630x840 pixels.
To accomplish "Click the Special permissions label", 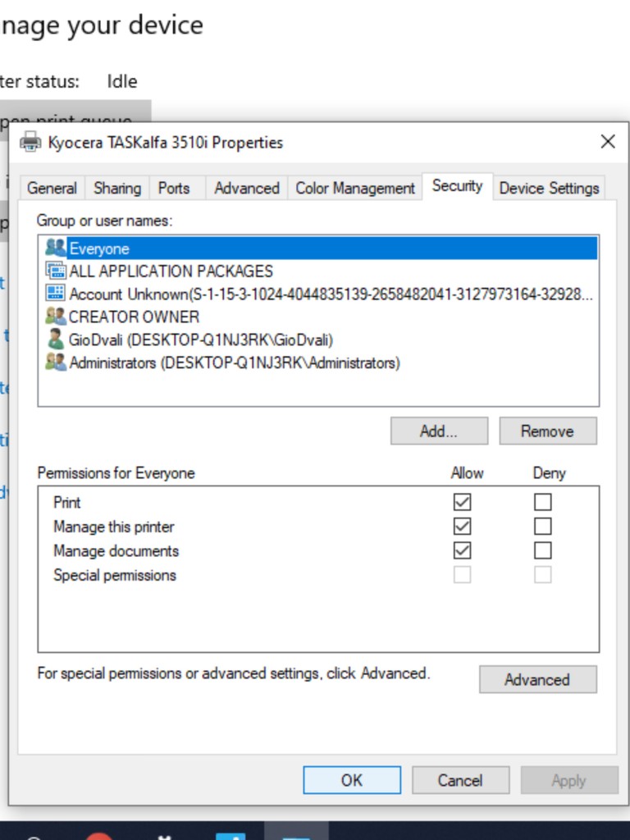I will coord(115,575).
